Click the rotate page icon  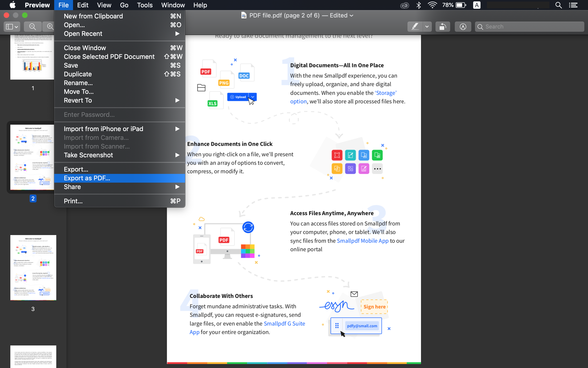click(443, 26)
